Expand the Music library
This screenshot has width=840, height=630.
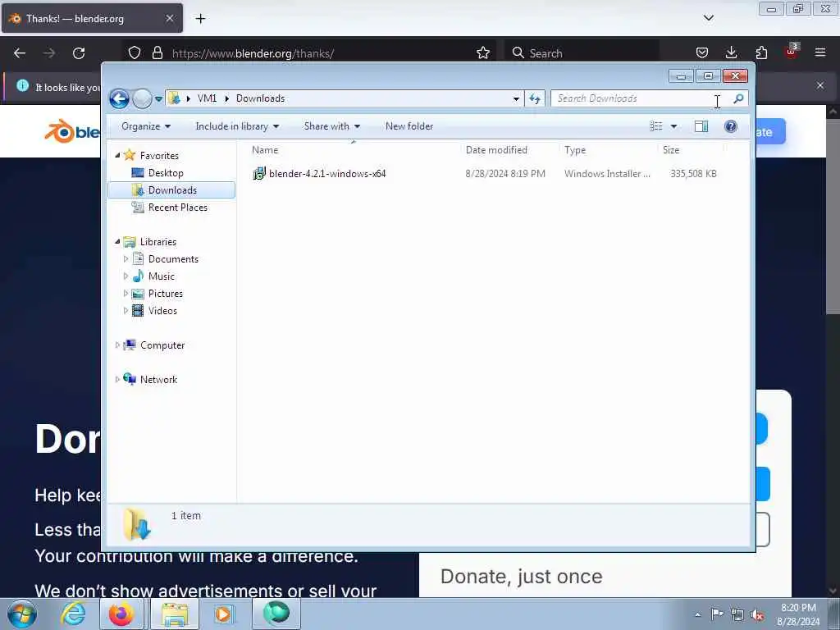[126, 276]
